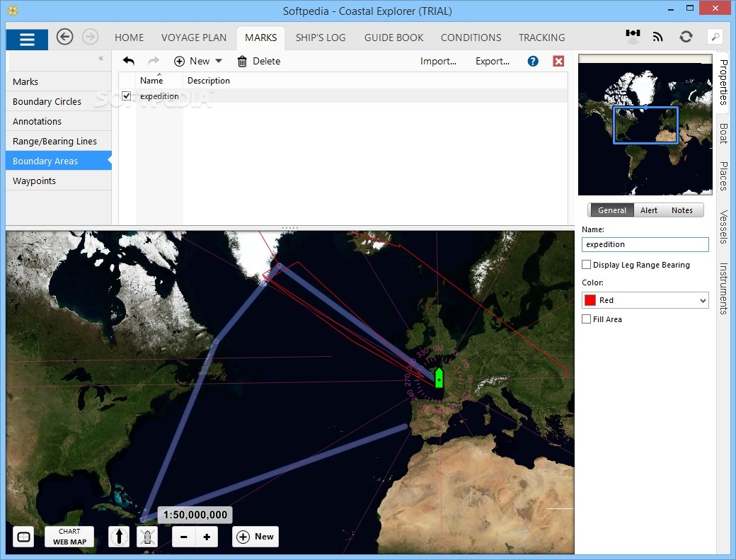Click the sync refresh icon
Image resolution: width=736 pixels, height=560 pixels.
tap(686, 37)
